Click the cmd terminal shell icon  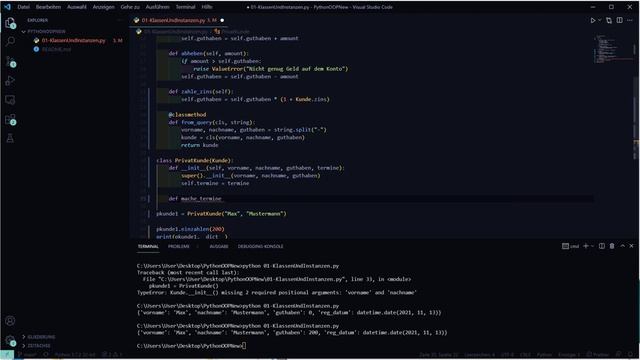point(565,246)
